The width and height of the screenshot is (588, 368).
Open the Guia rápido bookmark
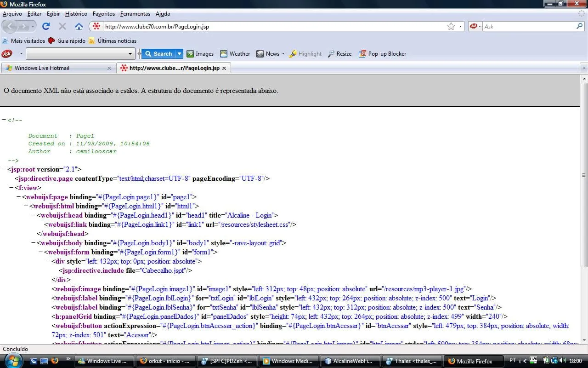click(x=67, y=41)
